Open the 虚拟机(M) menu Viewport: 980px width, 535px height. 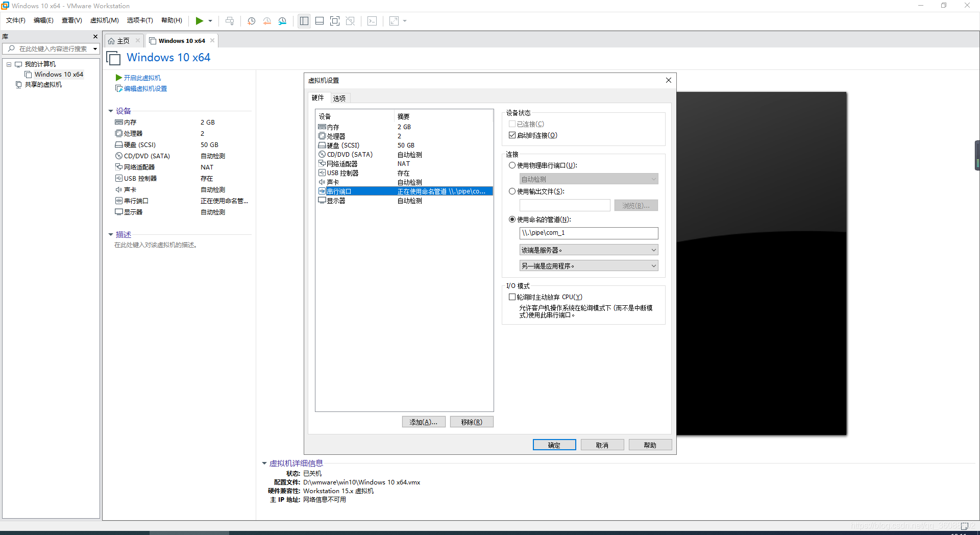coord(104,20)
